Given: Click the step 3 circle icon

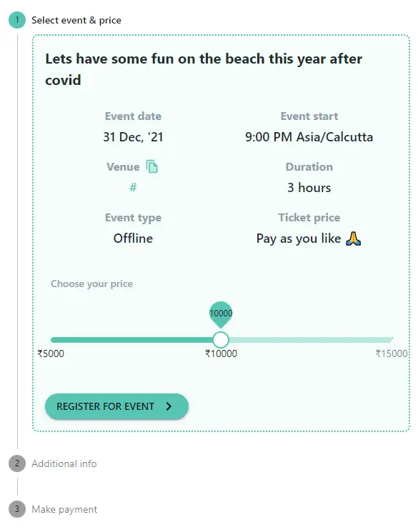Looking at the screenshot, I should 17,509.
